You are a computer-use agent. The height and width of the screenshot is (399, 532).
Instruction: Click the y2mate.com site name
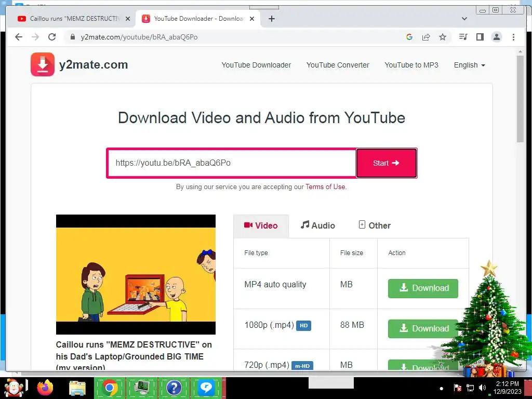[x=94, y=64]
